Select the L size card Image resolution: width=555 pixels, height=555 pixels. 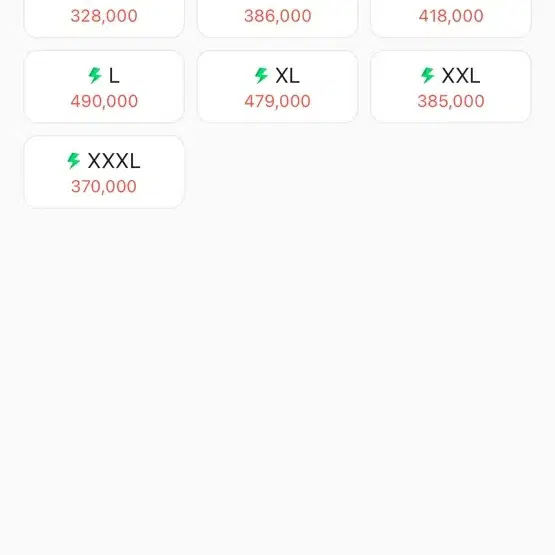point(104,86)
